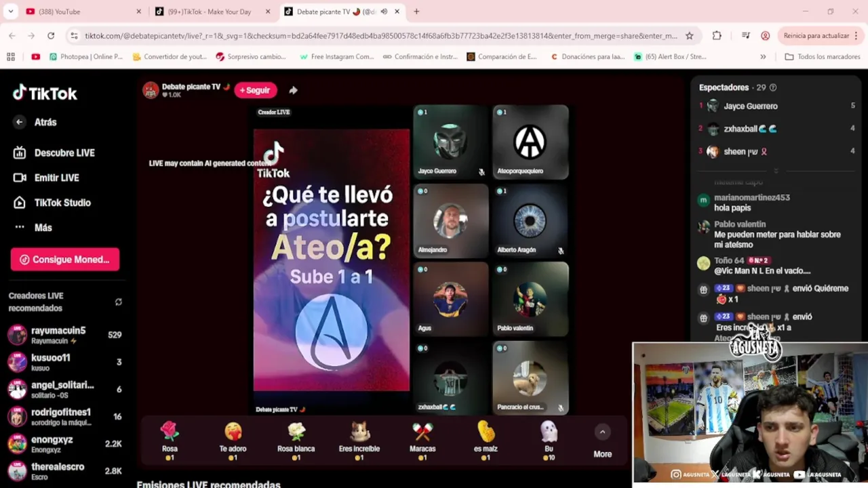Click the TikTok logo in the sidebar
This screenshot has width=868, height=488.
coord(45,93)
